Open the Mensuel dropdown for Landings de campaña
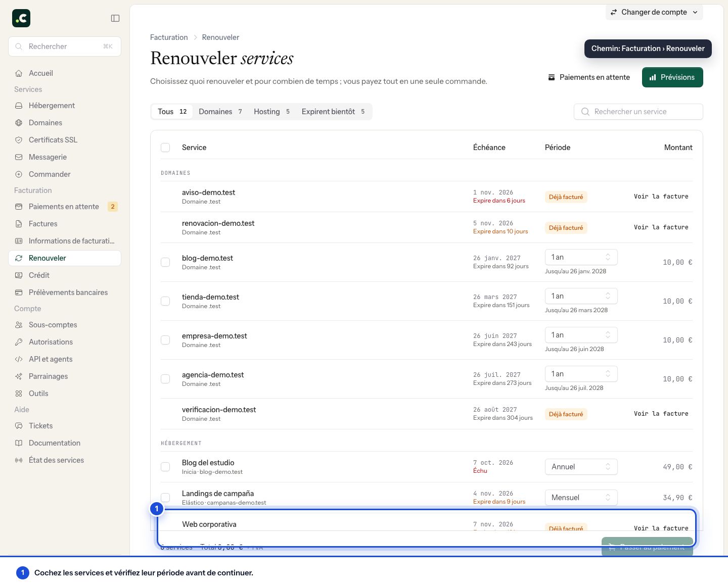The height and width of the screenshot is (588, 728). (x=581, y=498)
